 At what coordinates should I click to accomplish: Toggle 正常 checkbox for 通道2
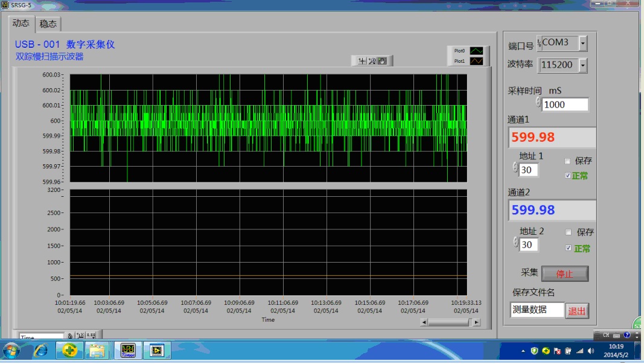[569, 247]
